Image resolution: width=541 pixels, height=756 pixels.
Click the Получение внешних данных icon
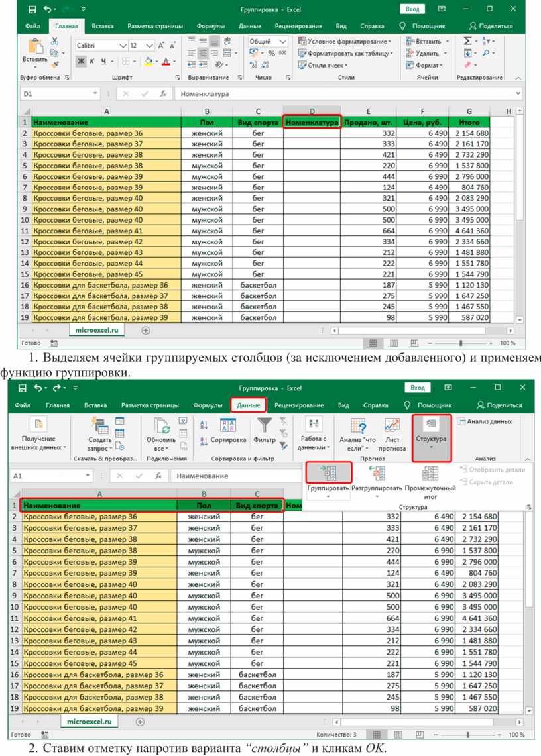38,424
